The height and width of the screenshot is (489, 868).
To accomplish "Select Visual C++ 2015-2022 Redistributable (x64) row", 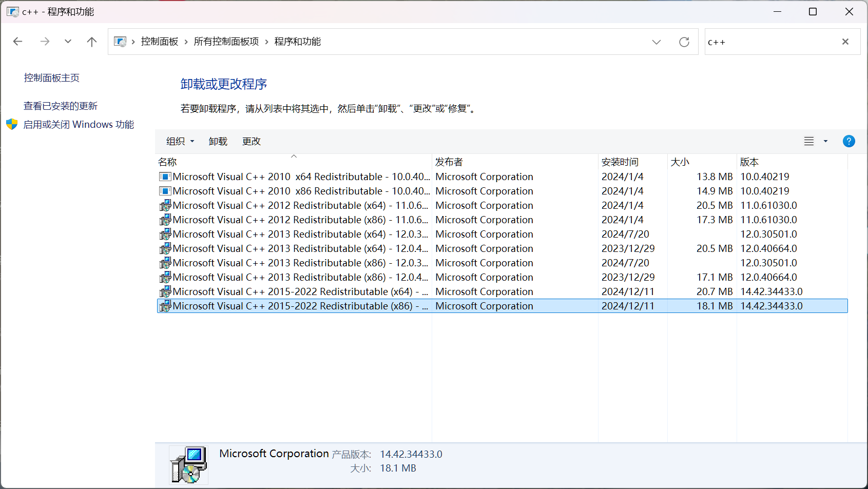I will point(502,291).
